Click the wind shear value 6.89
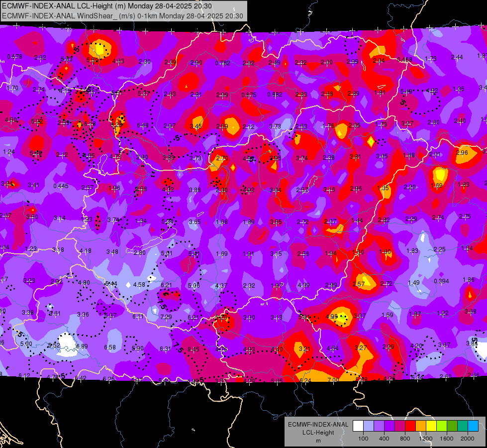 (x=82, y=346)
